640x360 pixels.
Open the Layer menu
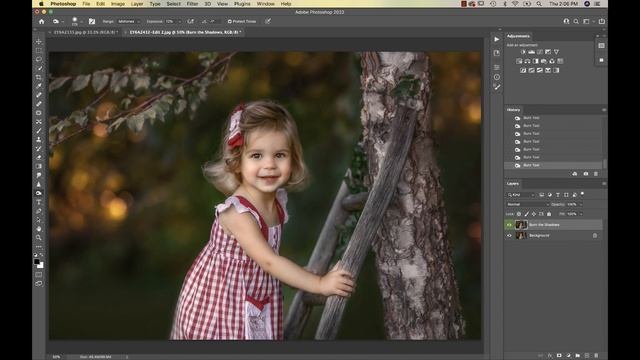137,4
